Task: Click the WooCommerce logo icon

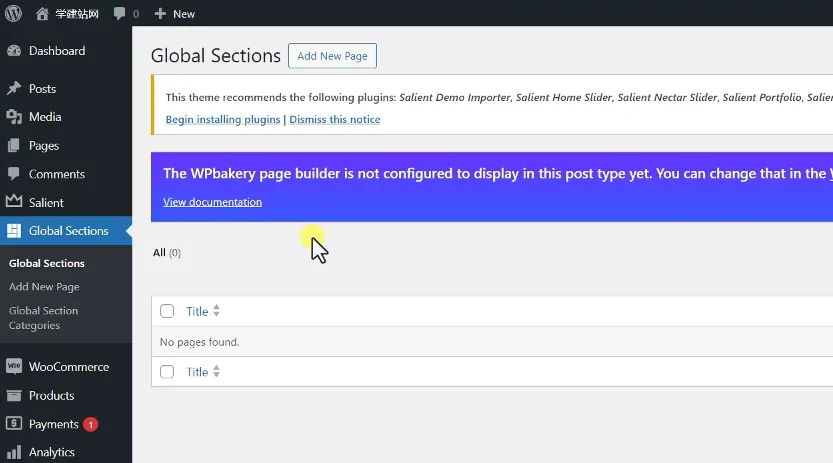Action: point(14,366)
